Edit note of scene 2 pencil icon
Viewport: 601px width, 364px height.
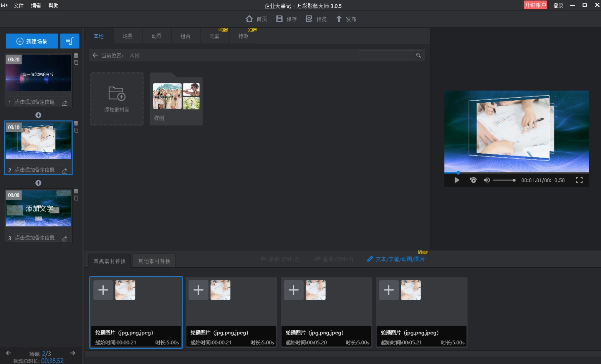tap(65, 171)
